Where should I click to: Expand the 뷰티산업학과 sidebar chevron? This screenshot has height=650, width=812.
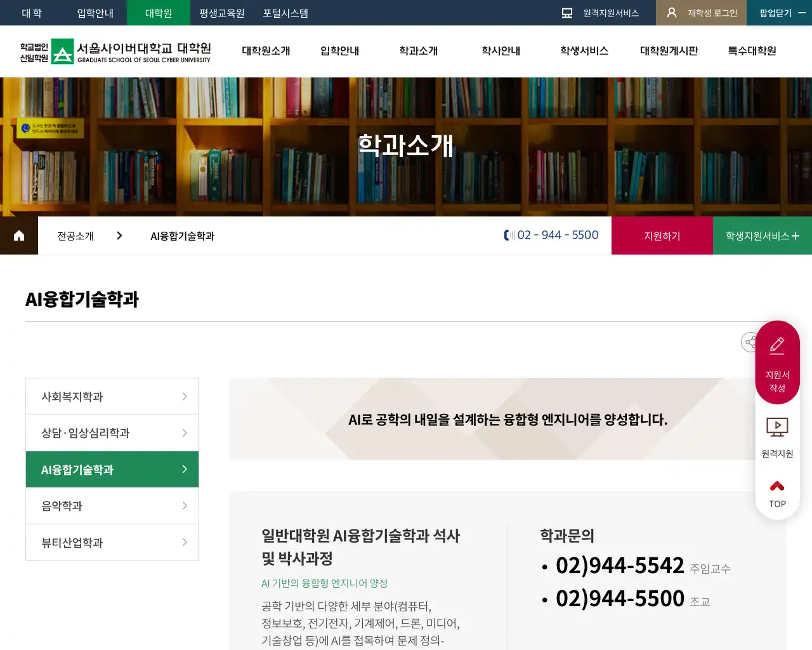click(184, 542)
